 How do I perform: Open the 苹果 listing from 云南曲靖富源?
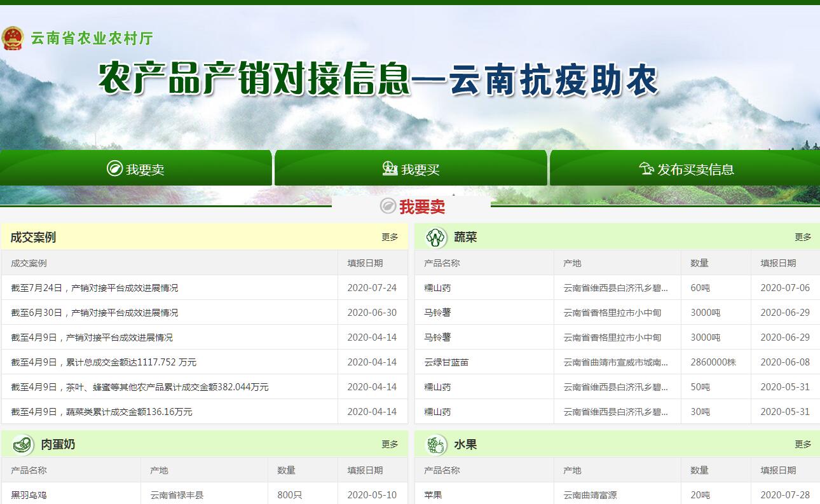tap(433, 495)
